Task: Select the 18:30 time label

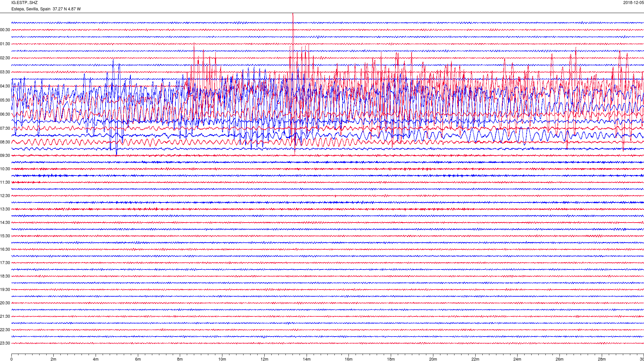Action: click(x=5, y=276)
